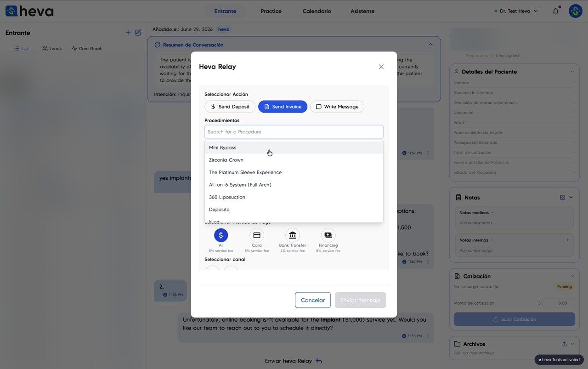588x369 pixels.
Task: Click the Enviar mensaje button
Action: point(361,300)
